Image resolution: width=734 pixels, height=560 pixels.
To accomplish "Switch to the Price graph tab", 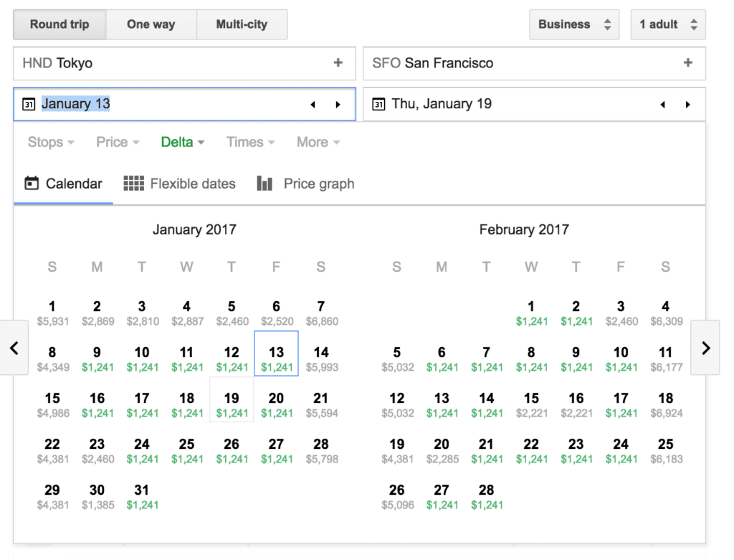I will pos(305,184).
